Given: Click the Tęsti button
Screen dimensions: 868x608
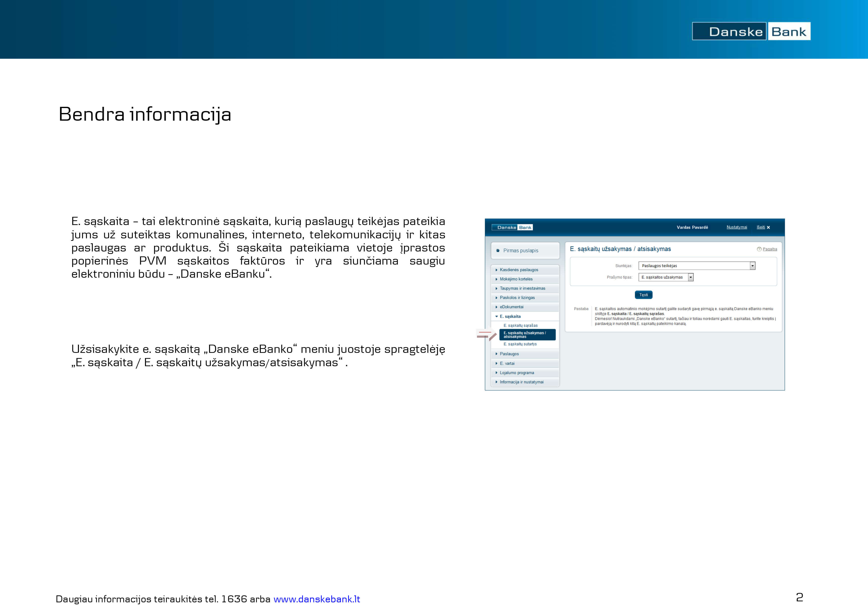Looking at the screenshot, I should [643, 295].
